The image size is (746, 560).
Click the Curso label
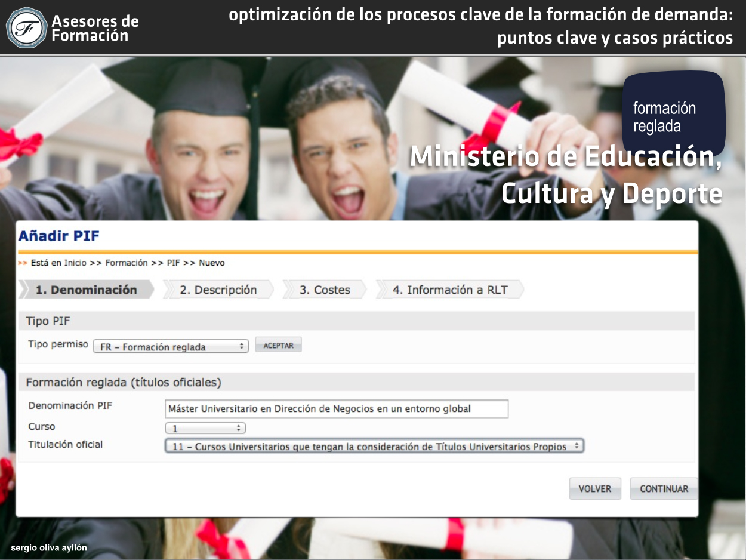[42, 426]
